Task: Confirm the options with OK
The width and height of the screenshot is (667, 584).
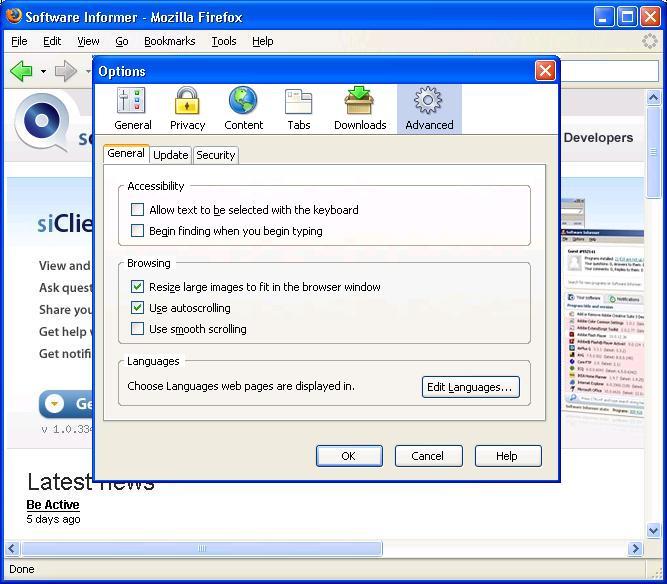Action: coord(349,456)
